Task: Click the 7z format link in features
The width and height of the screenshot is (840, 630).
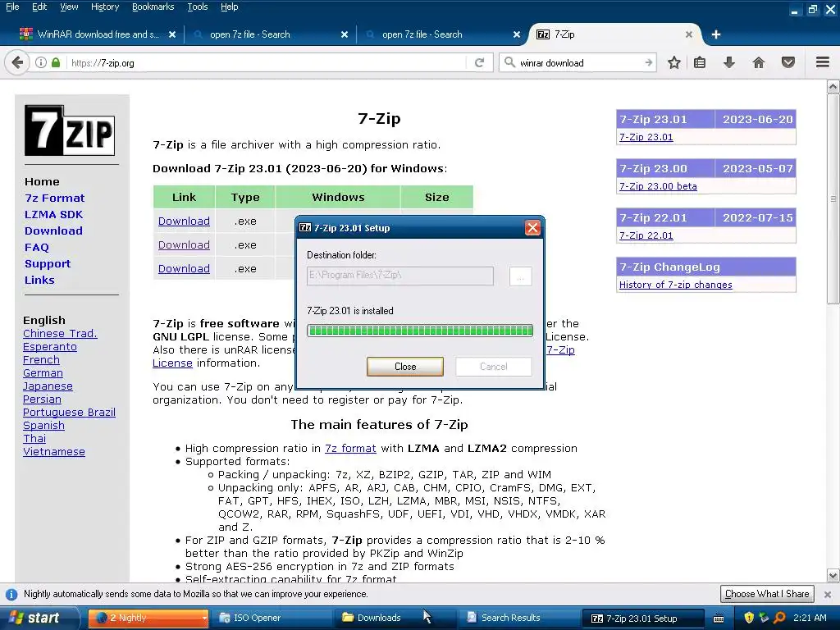Action: 350,449
